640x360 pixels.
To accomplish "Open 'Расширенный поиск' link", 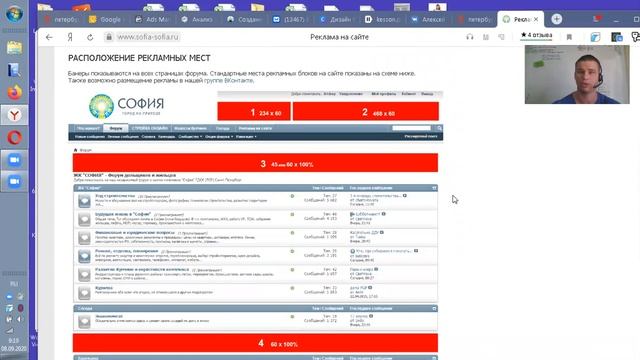I will (421, 136).
